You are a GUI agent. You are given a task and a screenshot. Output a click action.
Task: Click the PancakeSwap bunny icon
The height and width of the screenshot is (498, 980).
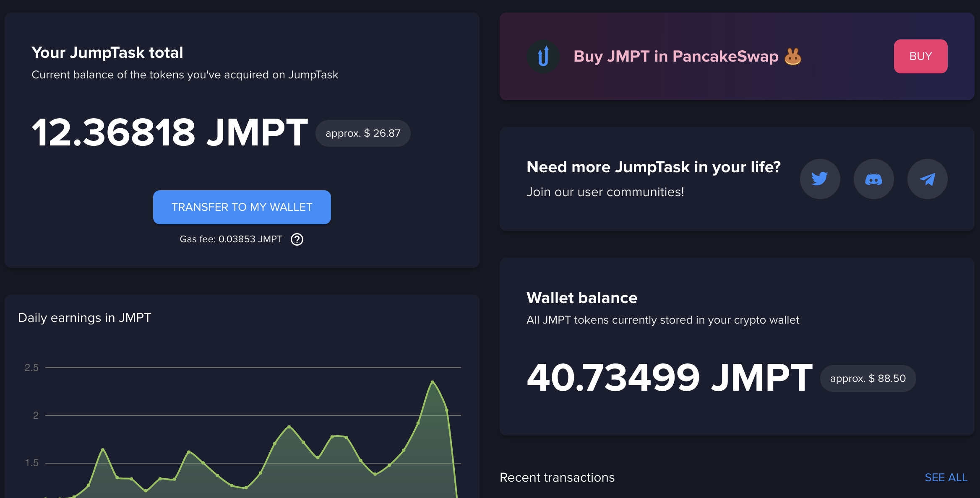[793, 57]
